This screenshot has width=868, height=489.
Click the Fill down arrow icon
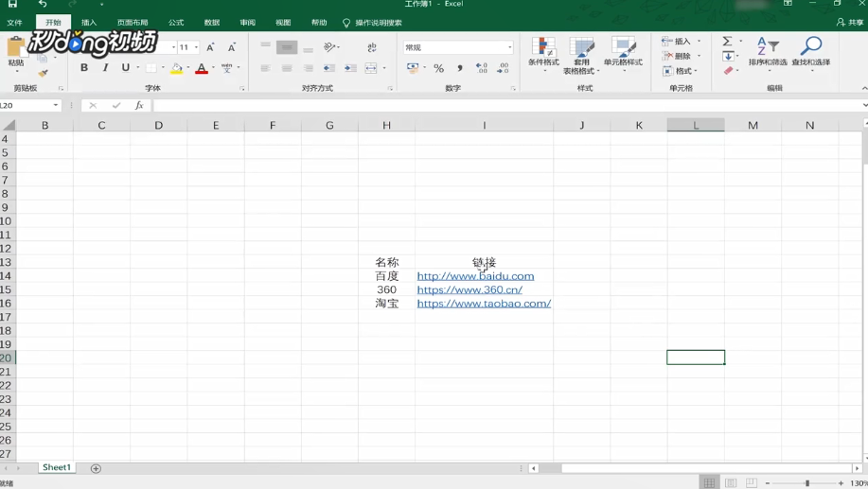729,56
